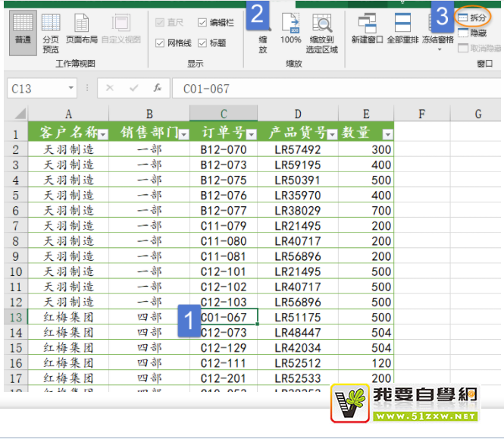Expand the Name Box dropdown arrow
This screenshot has height=439, width=504.
pos(71,88)
